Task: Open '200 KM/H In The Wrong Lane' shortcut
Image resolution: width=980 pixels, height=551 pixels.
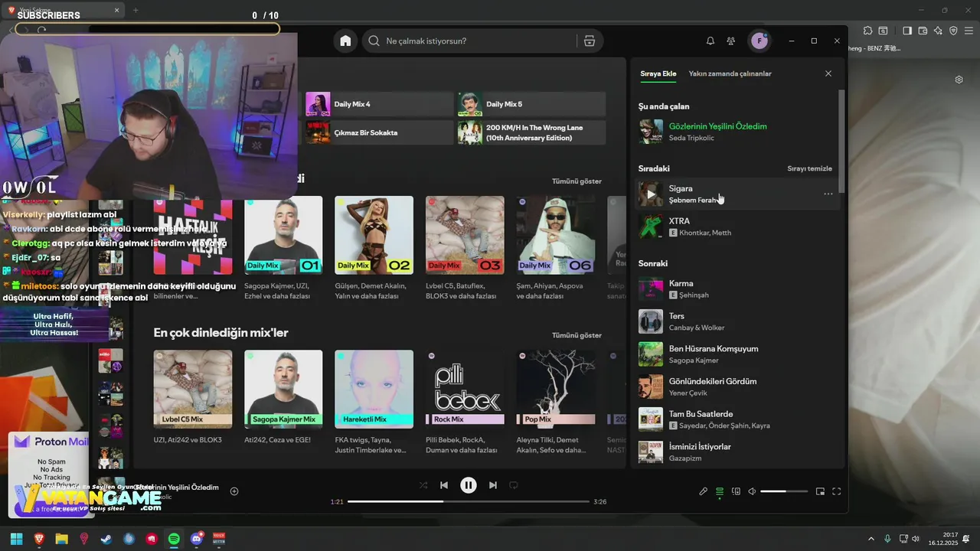Action: (x=531, y=132)
